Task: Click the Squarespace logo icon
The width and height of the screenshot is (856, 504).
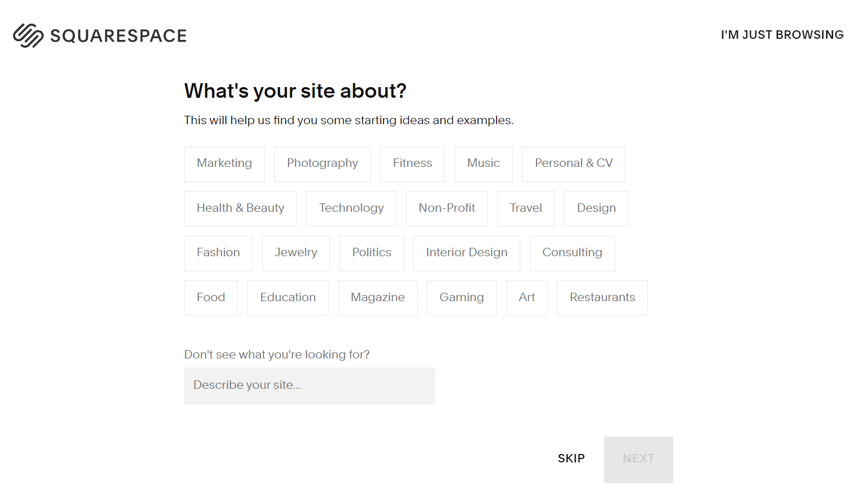Action: [29, 35]
